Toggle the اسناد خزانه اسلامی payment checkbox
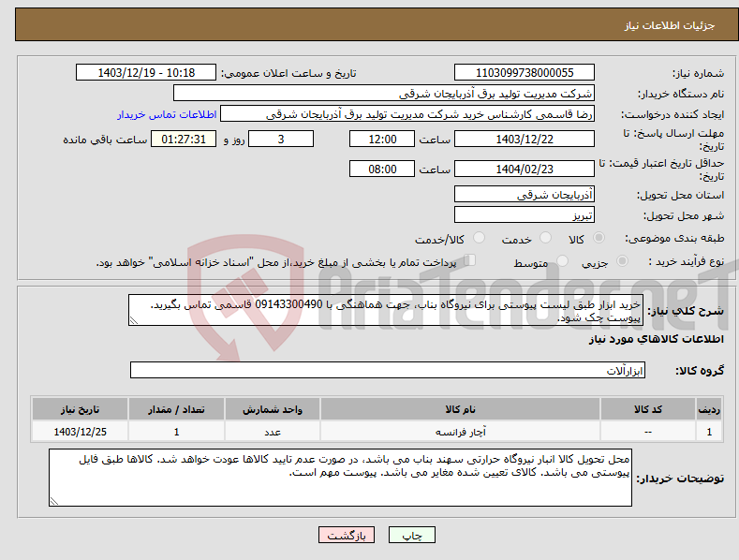Screen dimensions: 739x560 point(470,259)
